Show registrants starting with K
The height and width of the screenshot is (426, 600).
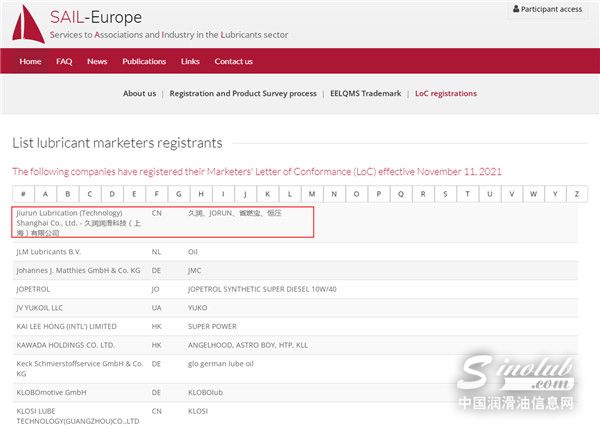point(267,194)
